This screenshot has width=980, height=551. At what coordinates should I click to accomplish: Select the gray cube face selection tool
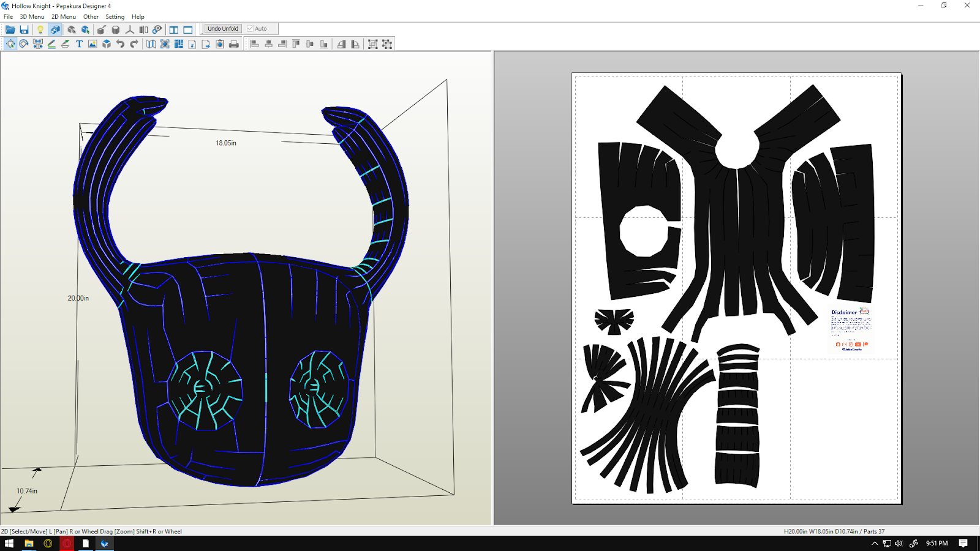(x=72, y=29)
